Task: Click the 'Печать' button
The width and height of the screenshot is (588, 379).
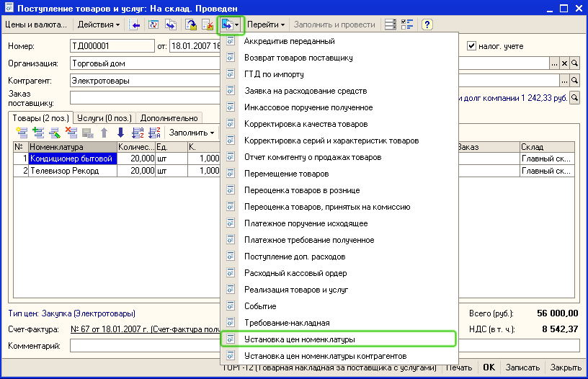Action: pos(458,367)
